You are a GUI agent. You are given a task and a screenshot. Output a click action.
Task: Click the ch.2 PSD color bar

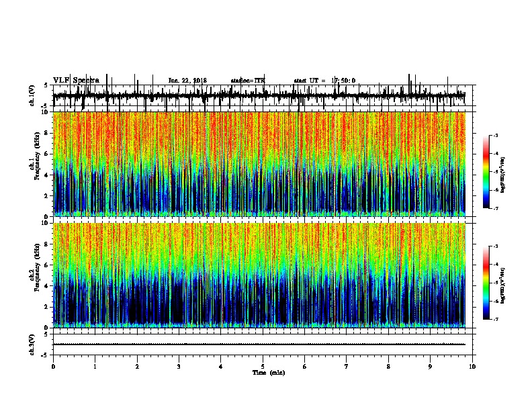pos(486,283)
